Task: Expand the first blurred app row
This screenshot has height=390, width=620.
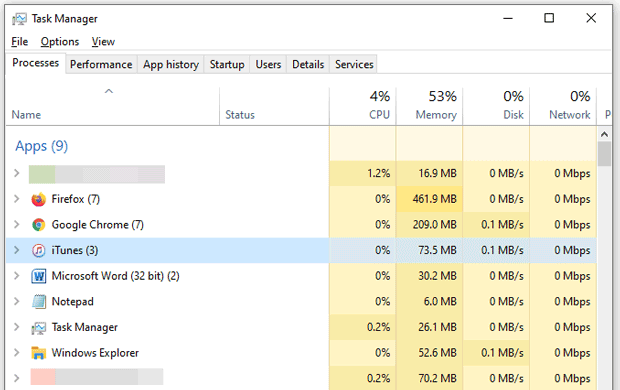Action: (x=16, y=173)
